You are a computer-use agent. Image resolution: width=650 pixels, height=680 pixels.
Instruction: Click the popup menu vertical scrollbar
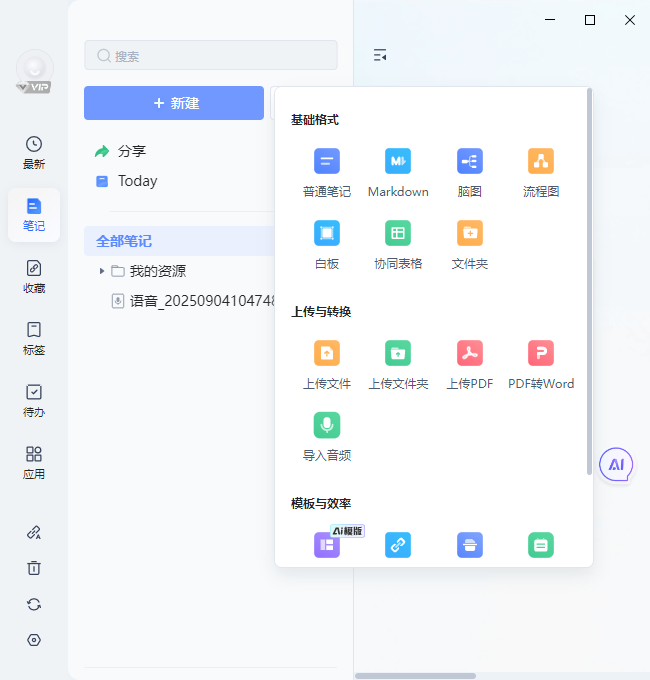(589, 282)
